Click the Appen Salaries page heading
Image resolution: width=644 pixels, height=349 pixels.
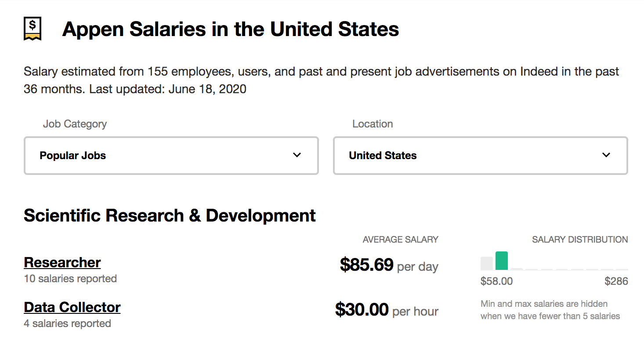pos(231,29)
